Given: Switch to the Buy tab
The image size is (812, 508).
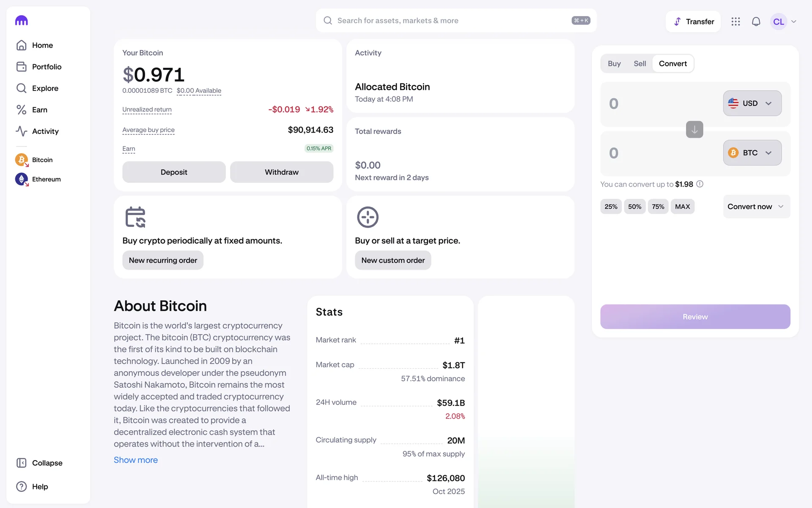Looking at the screenshot, I should pos(614,63).
